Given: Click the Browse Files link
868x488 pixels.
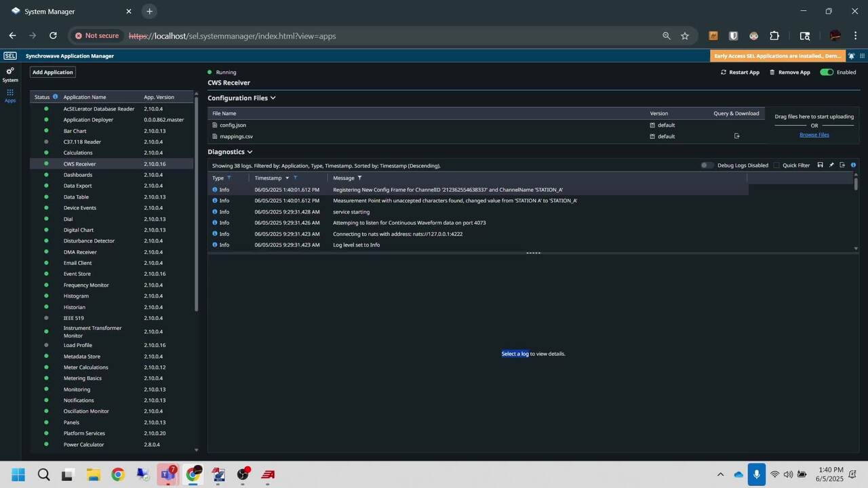Looking at the screenshot, I should click(x=814, y=135).
